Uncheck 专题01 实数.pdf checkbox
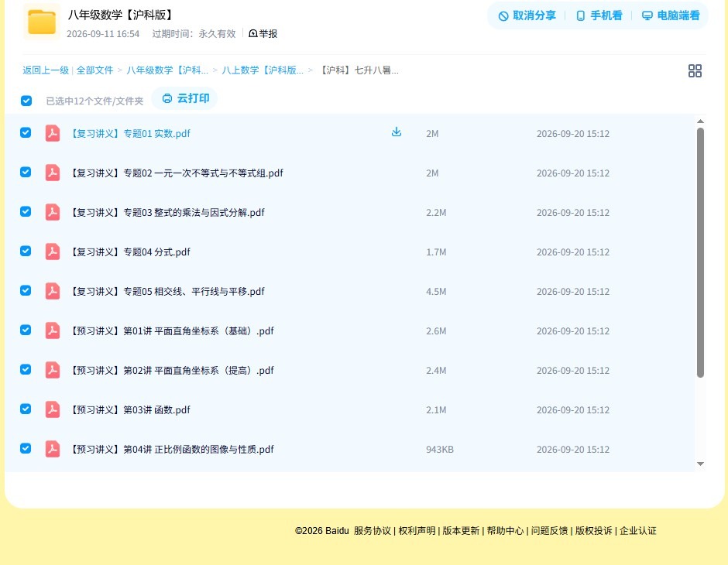Image resolution: width=728 pixels, height=565 pixels. 26,132
